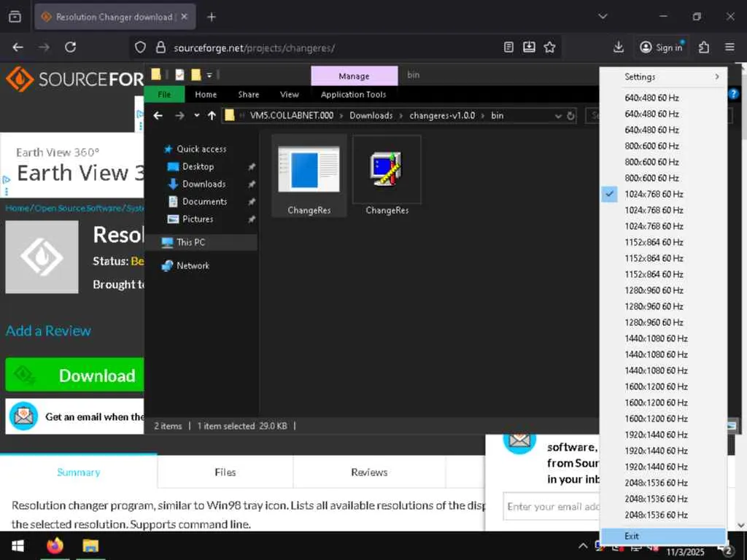
Task: Open the Firefox downloads panel
Action: (619, 47)
